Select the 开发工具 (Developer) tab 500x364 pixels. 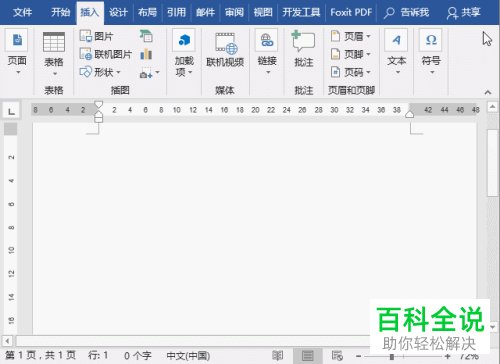coord(301,13)
